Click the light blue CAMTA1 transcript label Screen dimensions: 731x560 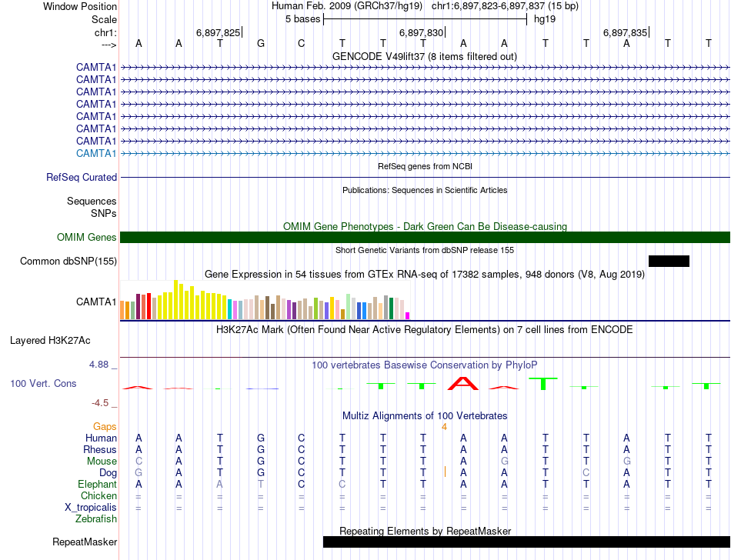coord(96,153)
